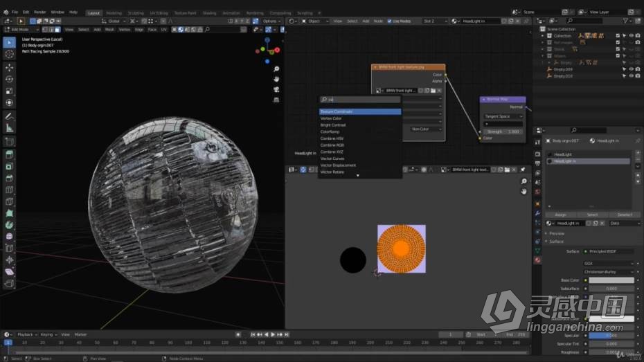The height and width of the screenshot is (362, 644).
Task: Select the Extrude Region tool
Action: pyautogui.click(x=9, y=155)
